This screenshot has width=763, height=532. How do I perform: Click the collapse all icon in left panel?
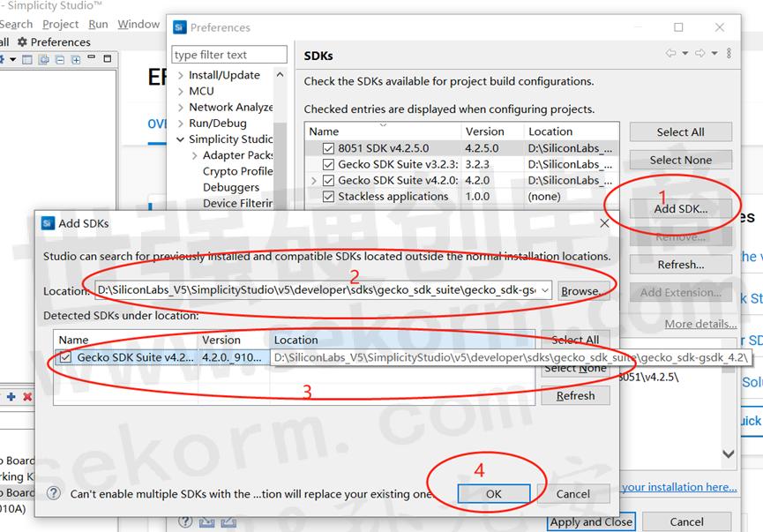(61, 60)
